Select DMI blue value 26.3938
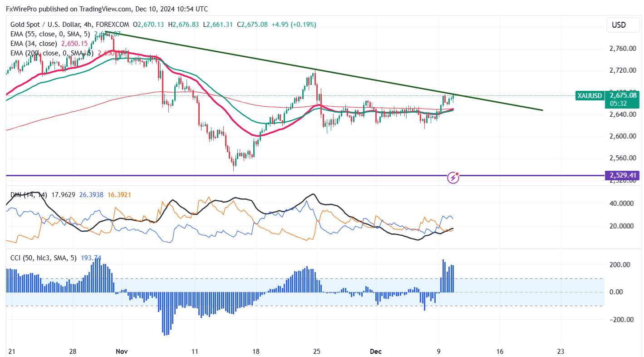 pos(92,195)
